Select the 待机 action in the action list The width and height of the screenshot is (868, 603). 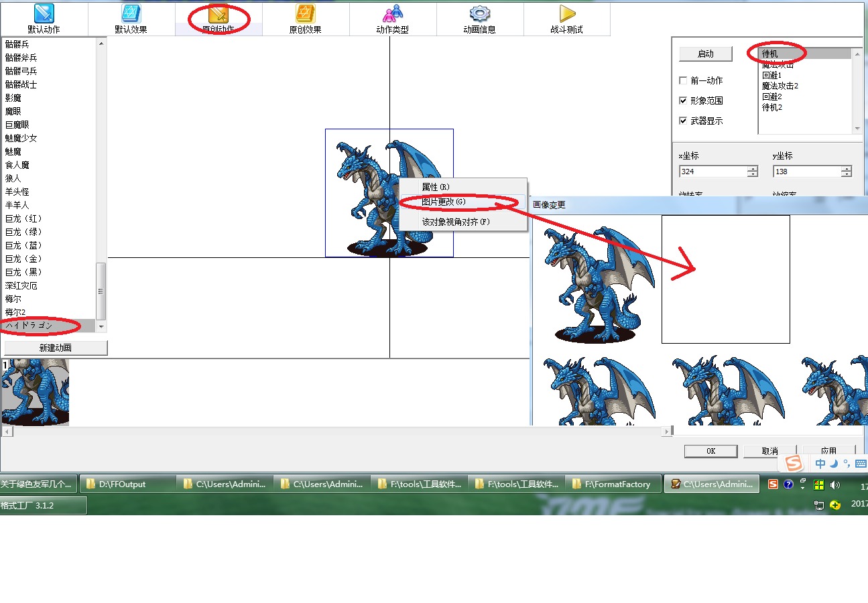click(805, 54)
